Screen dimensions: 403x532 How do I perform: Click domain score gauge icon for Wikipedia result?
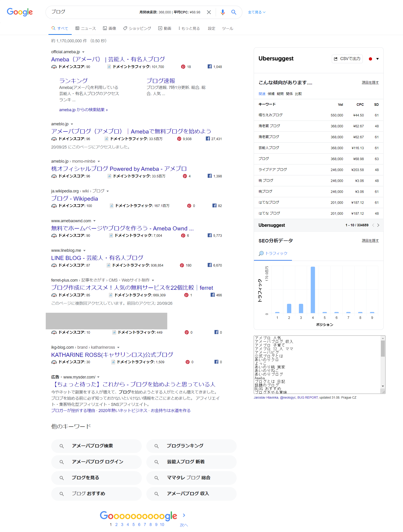click(54, 206)
